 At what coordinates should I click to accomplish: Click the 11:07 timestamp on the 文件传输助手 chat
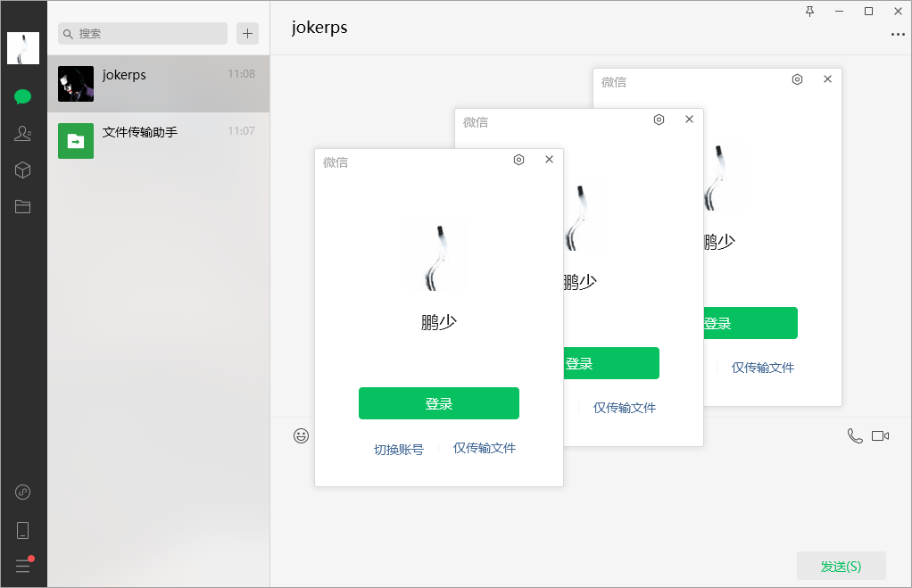pos(241,131)
